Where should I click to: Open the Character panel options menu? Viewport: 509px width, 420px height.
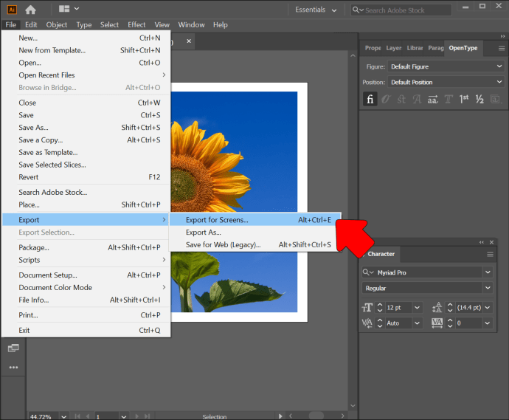pyautogui.click(x=490, y=254)
